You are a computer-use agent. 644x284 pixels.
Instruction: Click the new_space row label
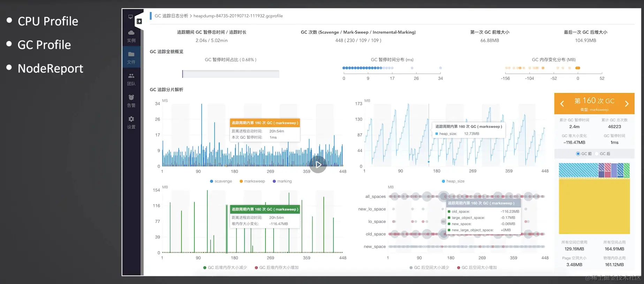(x=374, y=247)
